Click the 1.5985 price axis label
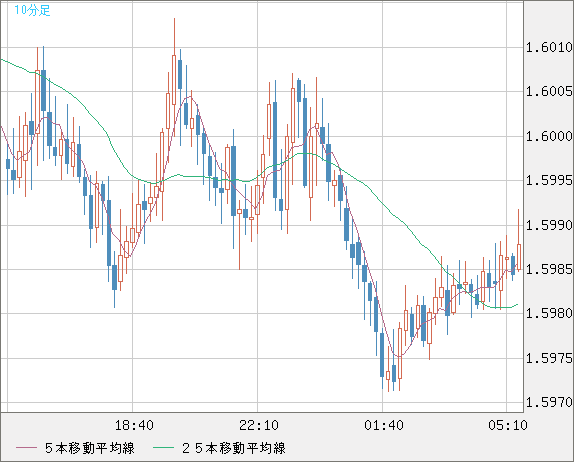 pos(549,269)
